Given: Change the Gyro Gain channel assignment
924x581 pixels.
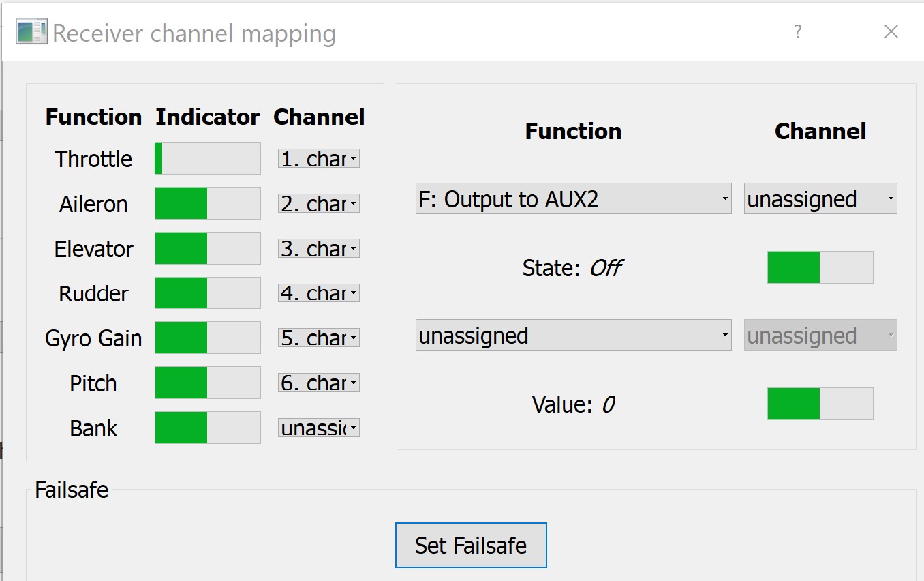Looking at the screenshot, I should coord(318,338).
